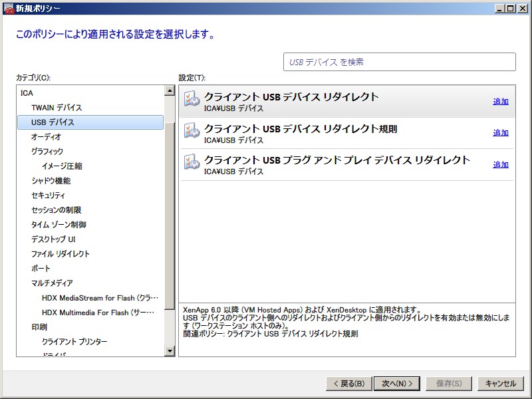Choose the セキュリティ category
Viewport: 532px width, 399px height.
[48, 196]
